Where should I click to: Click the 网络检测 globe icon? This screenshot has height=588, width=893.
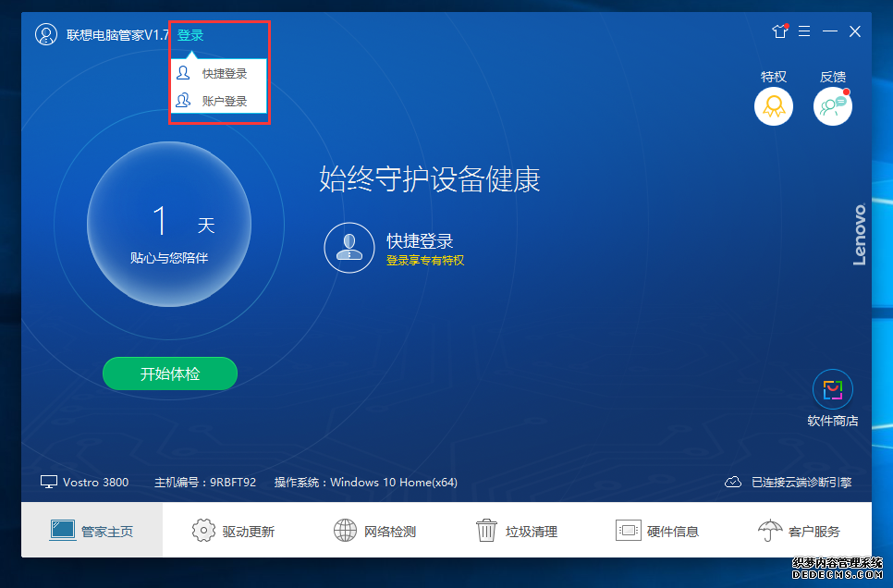[345, 531]
